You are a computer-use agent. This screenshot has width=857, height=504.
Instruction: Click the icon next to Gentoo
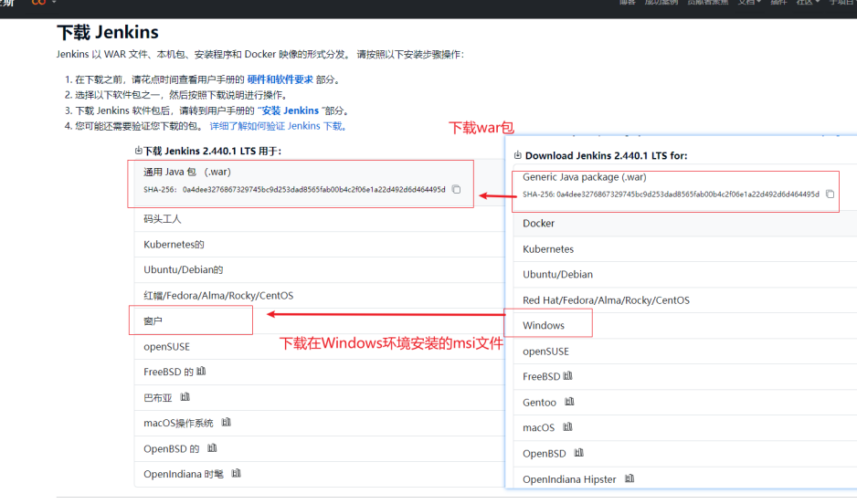569,402
